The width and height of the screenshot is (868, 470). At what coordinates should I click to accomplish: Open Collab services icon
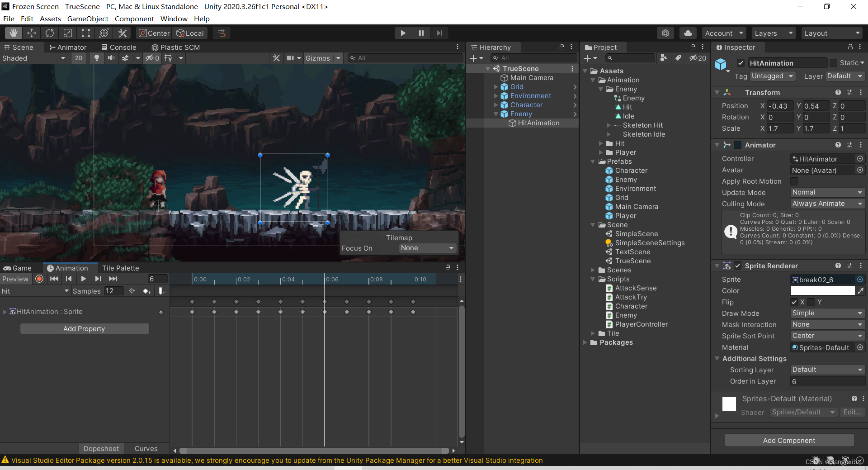click(665, 33)
